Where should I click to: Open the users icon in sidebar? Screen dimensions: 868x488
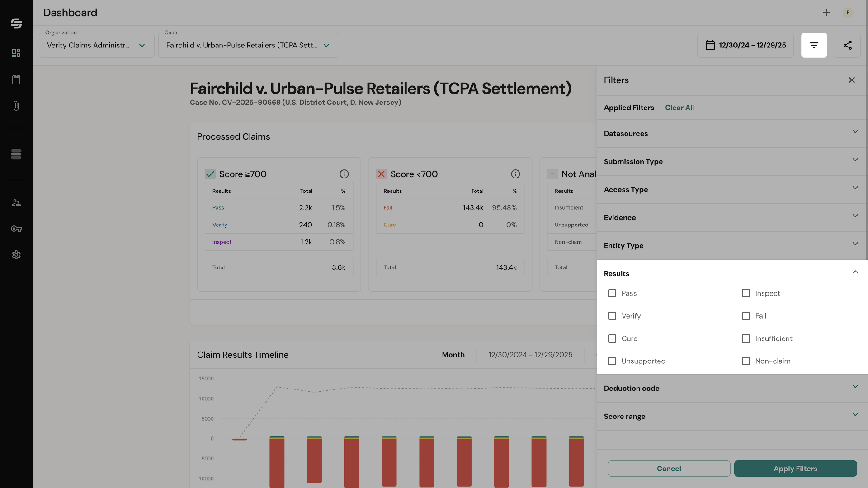click(x=16, y=202)
